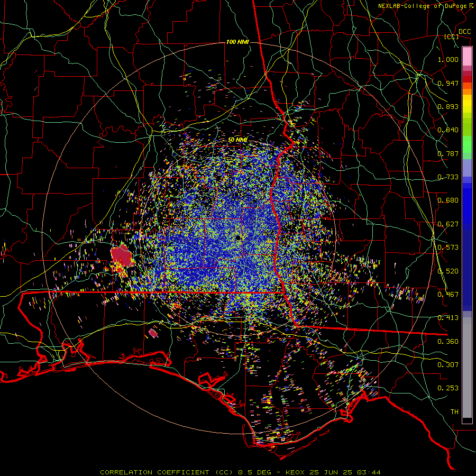The width and height of the screenshot is (476, 476).
Task: Click the TH threshold label on scale
Action: coord(454,412)
